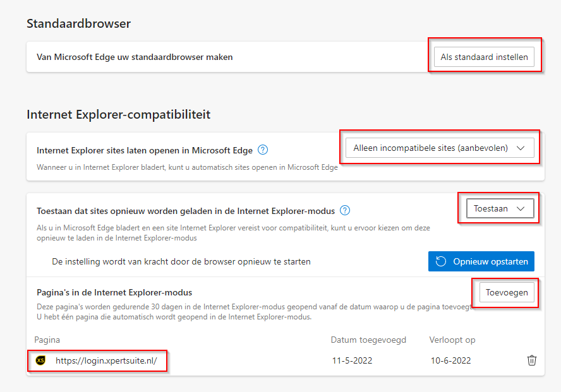Click the Pagina's in de Internet Explorer-modus label
The width and height of the screenshot is (561, 392).
[114, 292]
